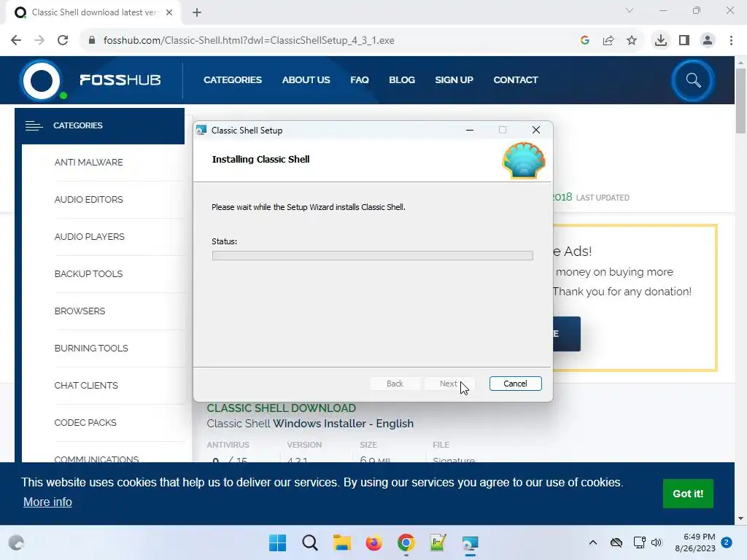Switch to Chrome on taskbar

tap(406, 542)
